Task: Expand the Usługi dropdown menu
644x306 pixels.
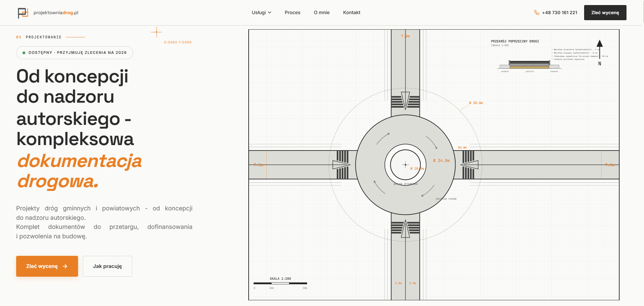Action: (x=261, y=12)
